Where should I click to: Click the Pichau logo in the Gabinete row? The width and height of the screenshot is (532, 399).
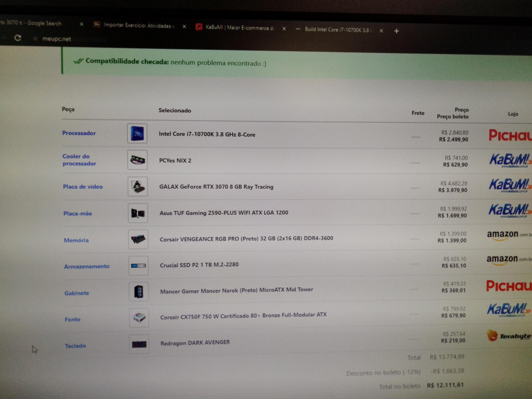(x=509, y=286)
